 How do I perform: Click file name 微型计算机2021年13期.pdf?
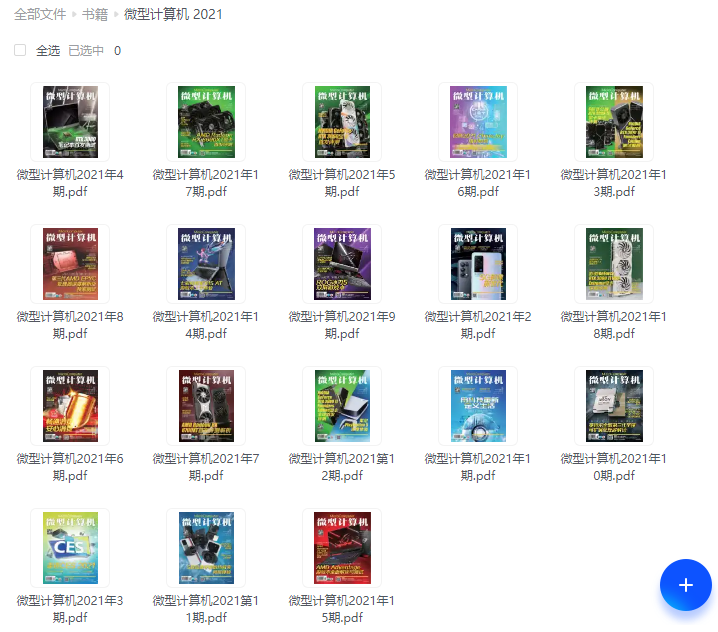(614, 183)
